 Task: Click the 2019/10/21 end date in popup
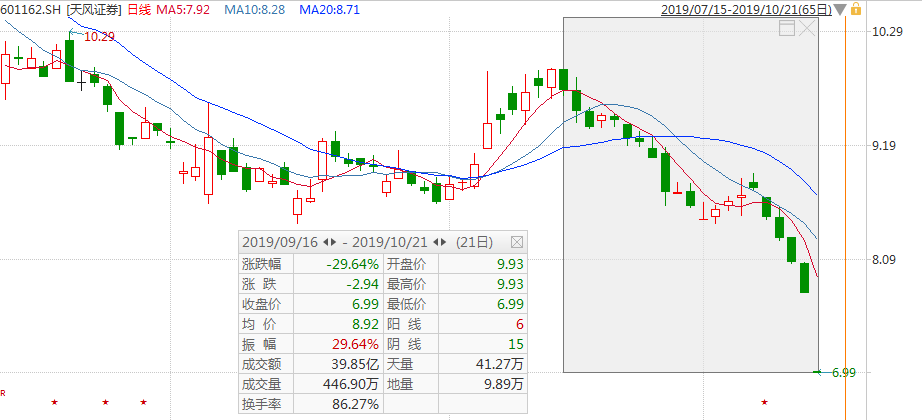(x=391, y=242)
